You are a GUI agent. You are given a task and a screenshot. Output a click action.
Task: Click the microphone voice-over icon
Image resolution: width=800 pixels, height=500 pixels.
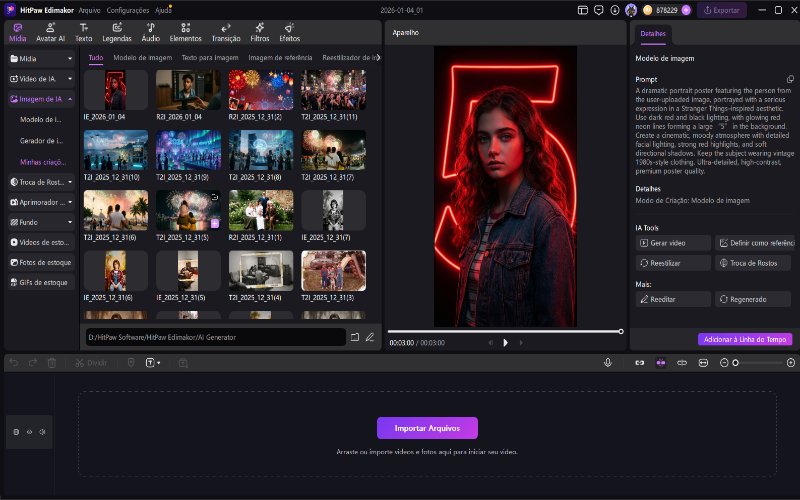tap(608, 362)
